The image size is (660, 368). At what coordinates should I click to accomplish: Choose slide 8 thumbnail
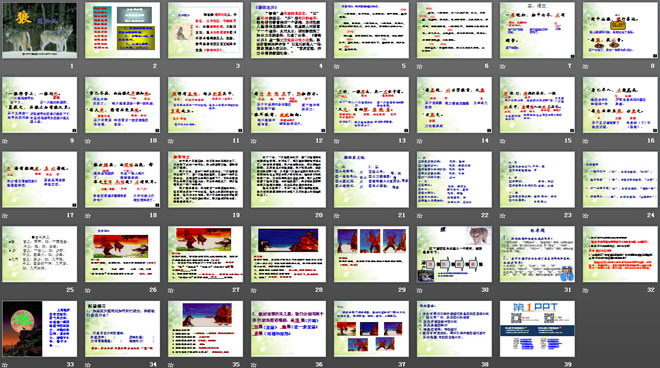tap(620, 30)
